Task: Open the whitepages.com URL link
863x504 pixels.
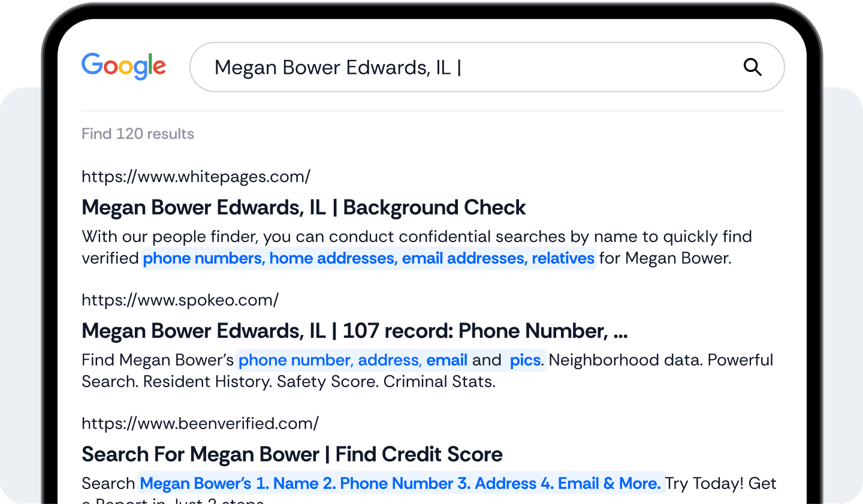Action: (x=196, y=176)
